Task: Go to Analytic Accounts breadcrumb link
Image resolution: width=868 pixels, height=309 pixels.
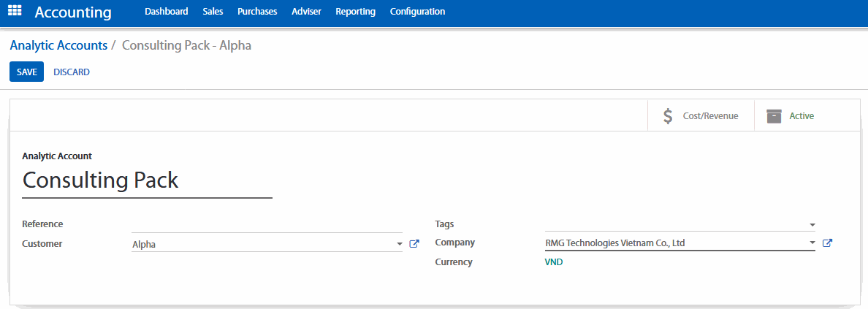Action: (58, 45)
